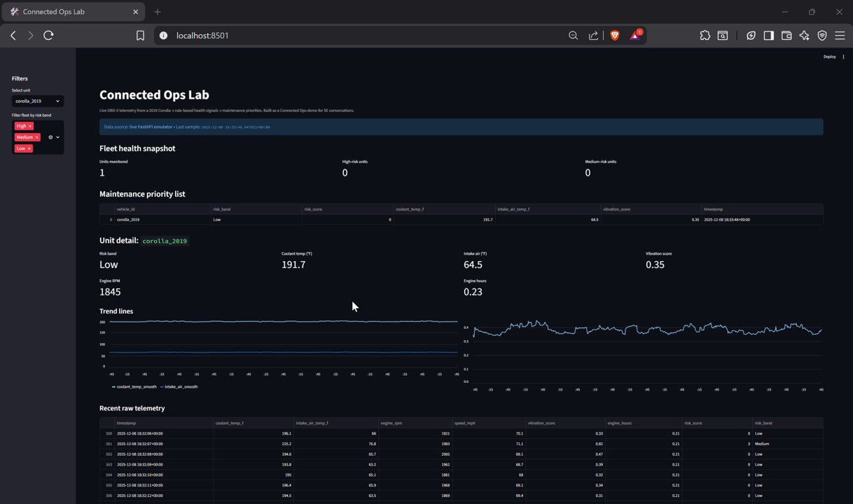Open the browser hamburger main menu
The image size is (853, 504).
(840, 36)
